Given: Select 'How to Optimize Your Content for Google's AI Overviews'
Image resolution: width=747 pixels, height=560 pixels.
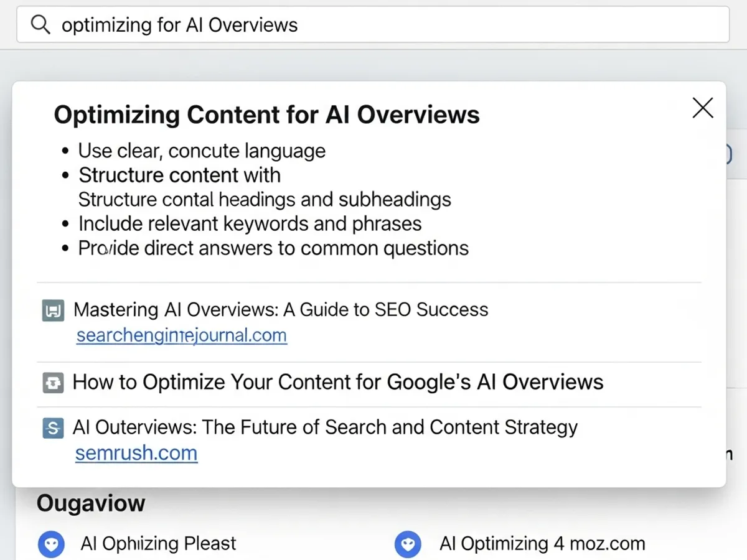Looking at the screenshot, I should [x=338, y=383].
